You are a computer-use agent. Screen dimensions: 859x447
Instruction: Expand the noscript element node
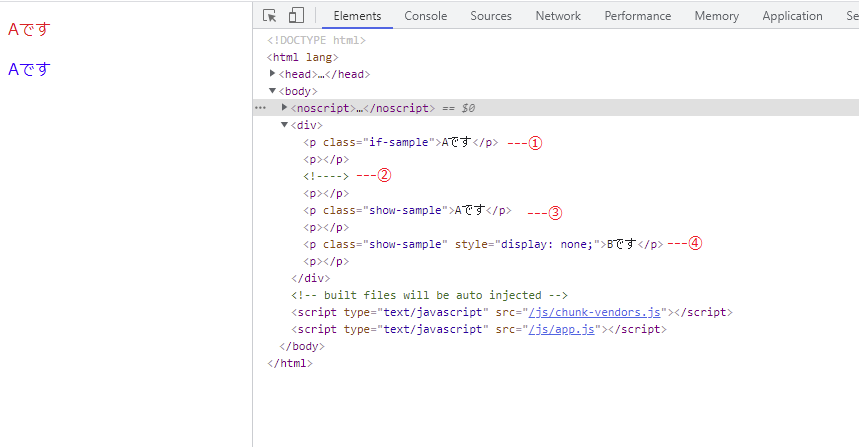284,107
